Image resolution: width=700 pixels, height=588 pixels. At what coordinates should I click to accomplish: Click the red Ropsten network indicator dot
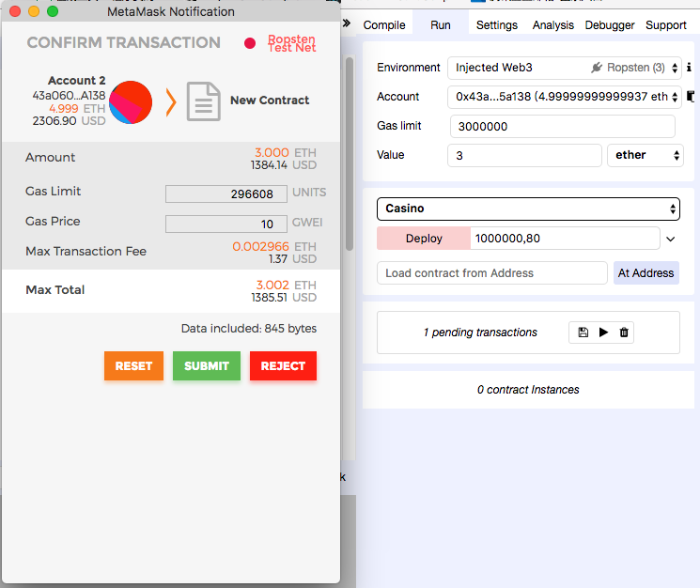[x=250, y=43]
